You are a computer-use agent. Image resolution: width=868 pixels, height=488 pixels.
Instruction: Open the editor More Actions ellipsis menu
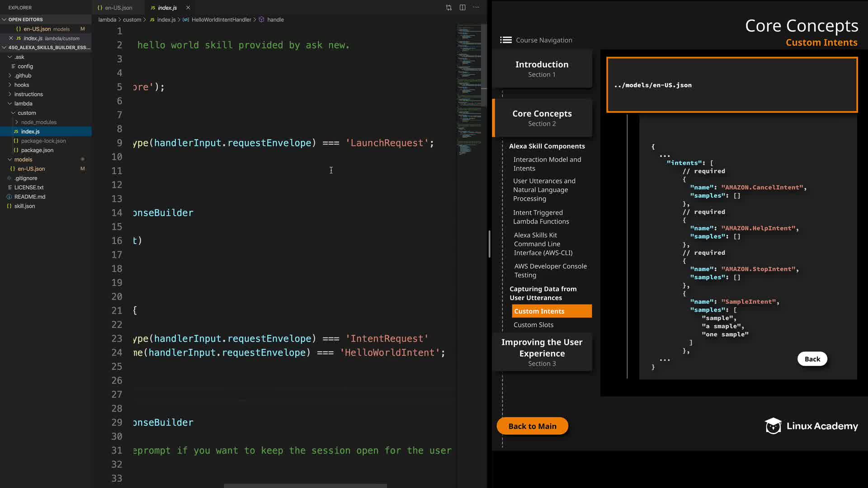[x=476, y=8]
